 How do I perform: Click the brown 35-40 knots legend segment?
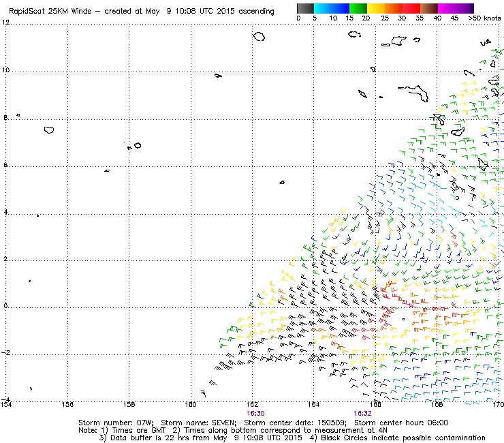click(429, 8)
